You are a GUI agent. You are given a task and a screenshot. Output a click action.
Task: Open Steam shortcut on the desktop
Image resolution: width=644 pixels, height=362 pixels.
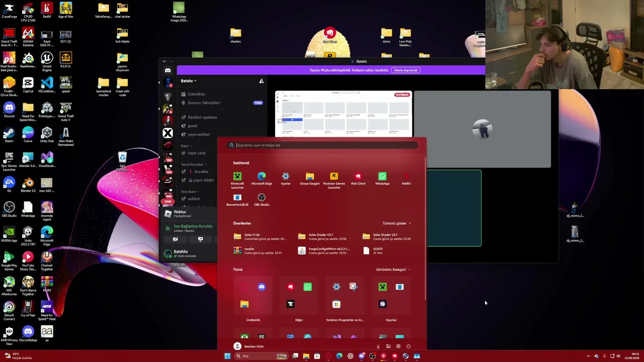[x=9, y=134]
